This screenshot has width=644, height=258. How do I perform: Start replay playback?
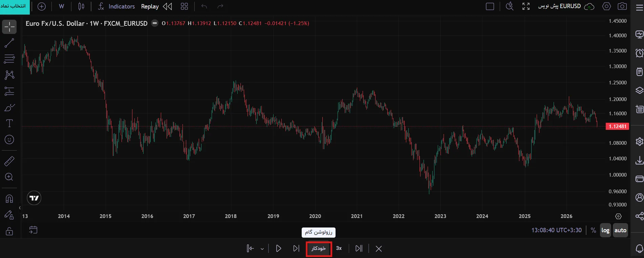(278, 249)
